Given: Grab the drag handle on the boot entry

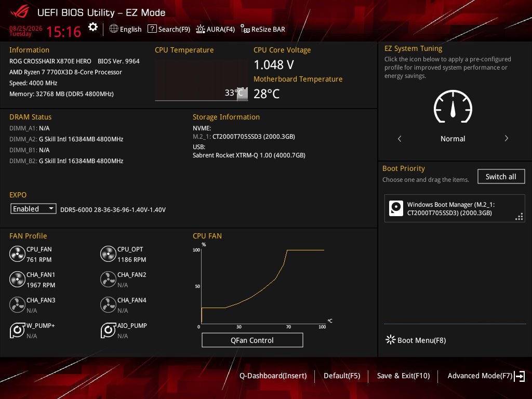Looking at the screenshot, I should (x=519, y=217).
